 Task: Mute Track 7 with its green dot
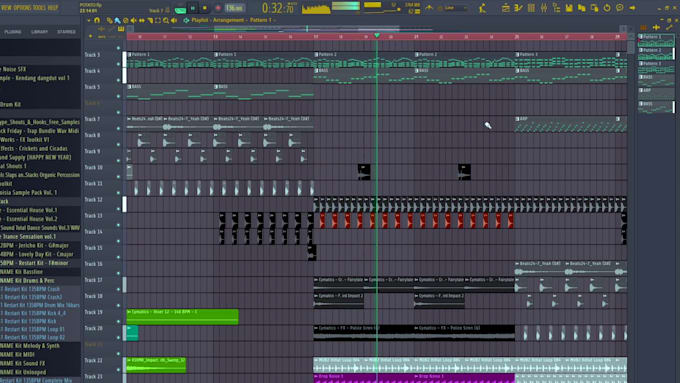tap(118, 128)
